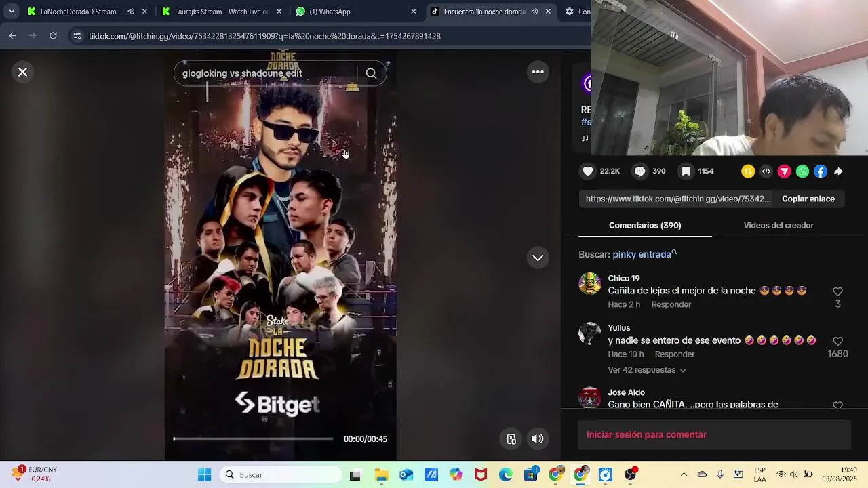The width and height of the screenshot is (868, 488).
Task: Mute the TikTok tab audio indicator
Action: click(x=534, y=12)
